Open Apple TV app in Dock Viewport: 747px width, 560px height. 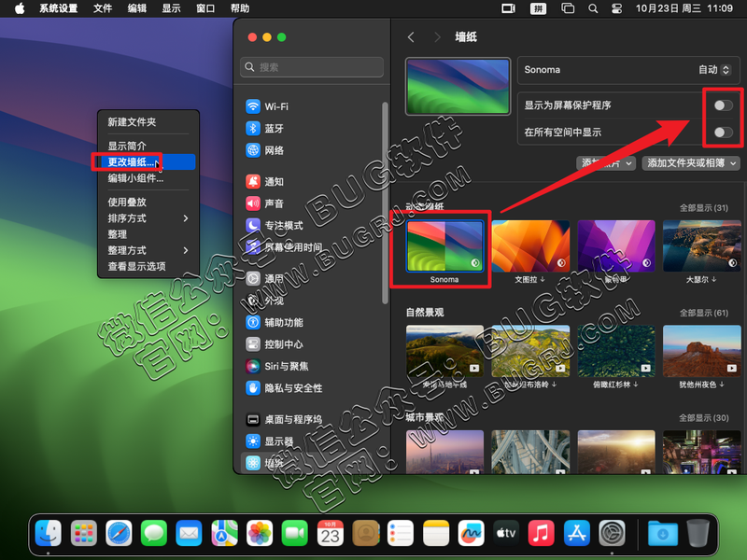pos(506,533)
